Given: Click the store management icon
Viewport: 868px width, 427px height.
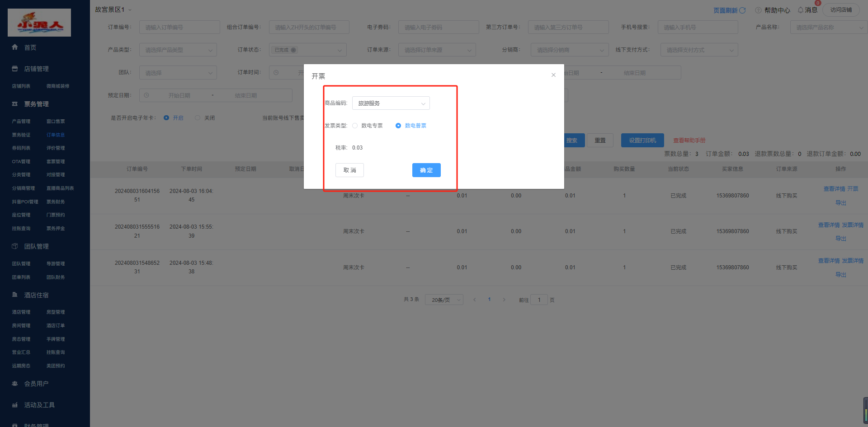Looking at the screenshot, I should (15, 69).
